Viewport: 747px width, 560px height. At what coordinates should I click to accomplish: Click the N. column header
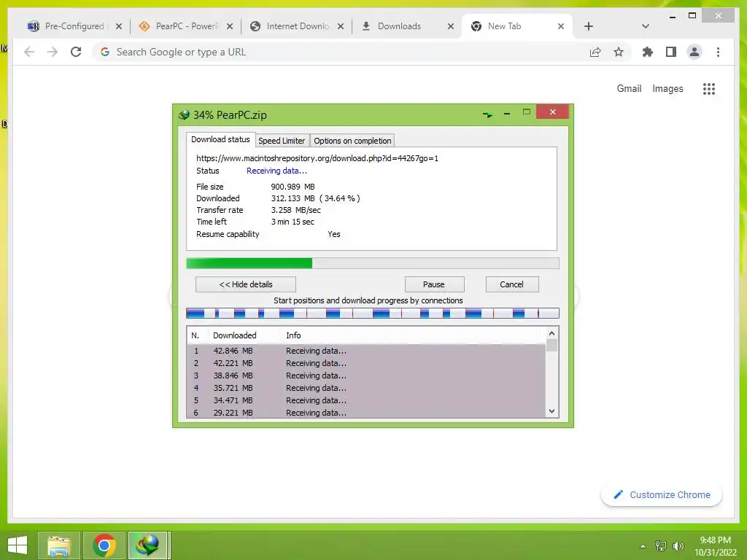pos(198,335)
